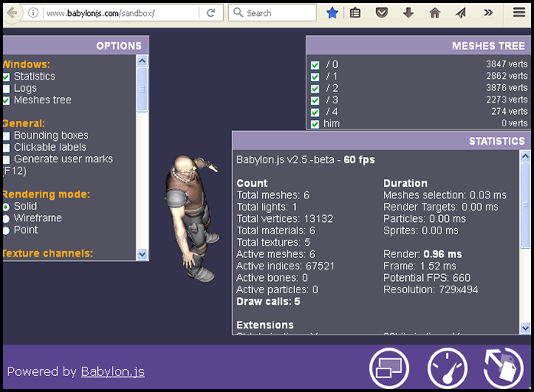Click the STATISTICS panel header
The height and width of the screenshot is (392, 534).
(382, 141)
